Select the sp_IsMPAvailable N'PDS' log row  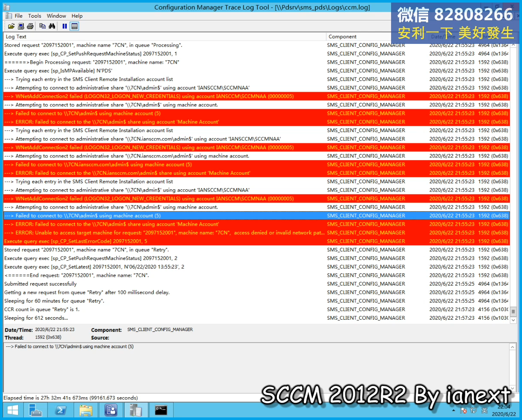[256, 71]
